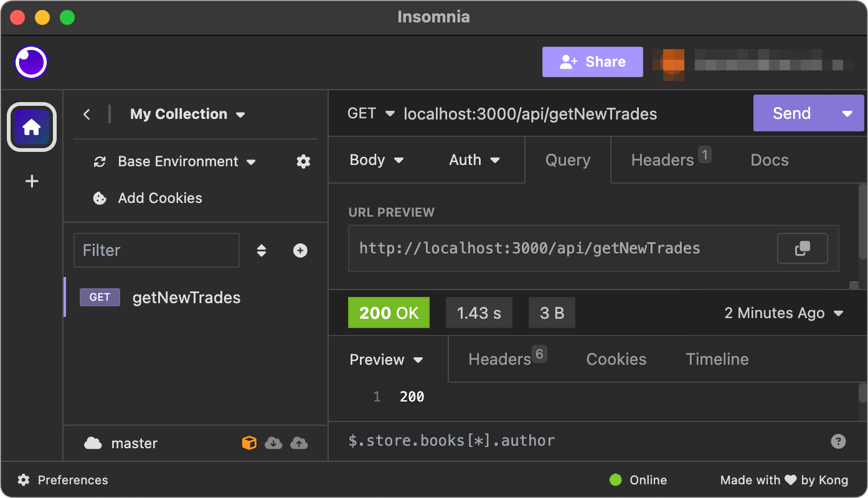Click the GET method tag on getNewTrades
This screenshot has width=868, height=498.
(x=100, y=297)
